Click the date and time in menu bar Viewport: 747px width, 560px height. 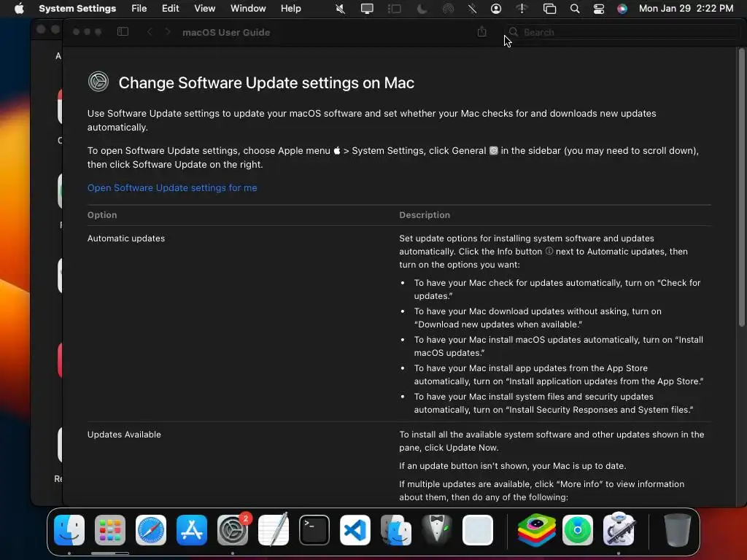point(686,9)
